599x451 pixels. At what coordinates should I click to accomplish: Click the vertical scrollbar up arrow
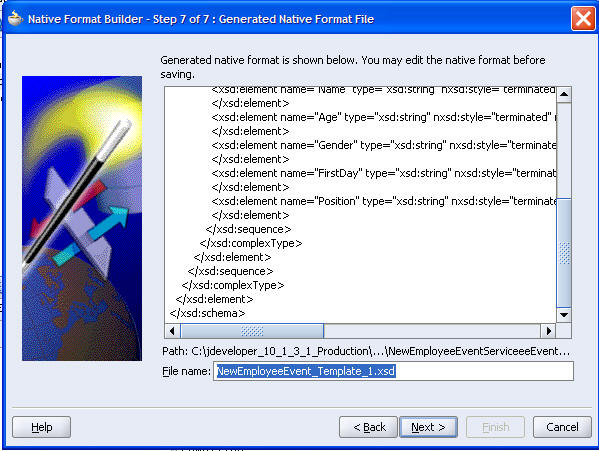pyautogui.click(x=564, y=94)
